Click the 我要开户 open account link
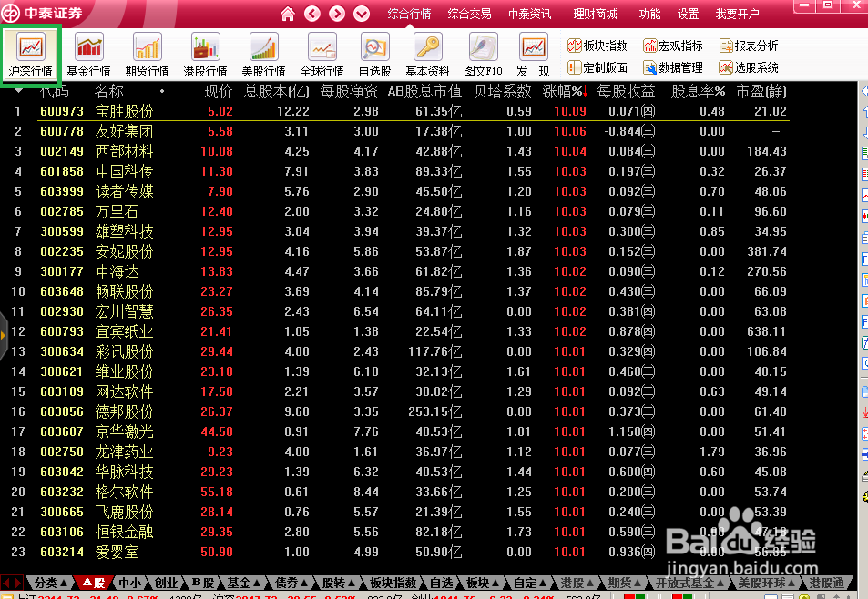 coord(738,14)
